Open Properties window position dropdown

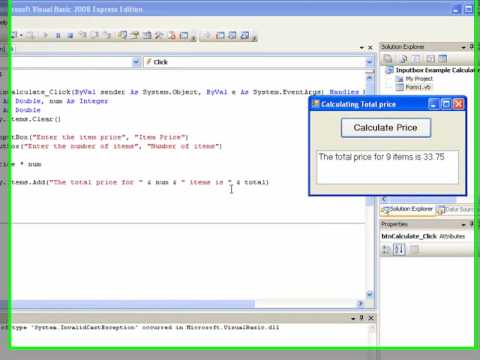coord(463,225)
